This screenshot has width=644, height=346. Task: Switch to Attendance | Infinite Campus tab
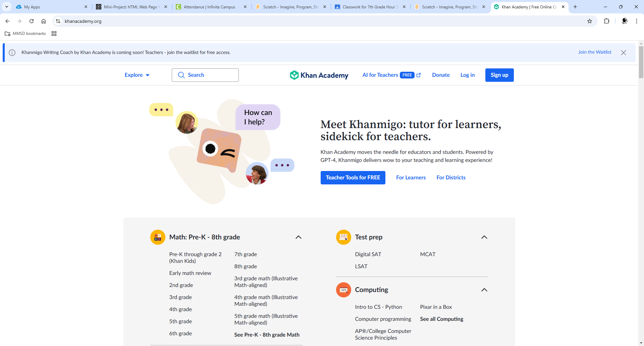pyautogui.click(x=211, y=7)
